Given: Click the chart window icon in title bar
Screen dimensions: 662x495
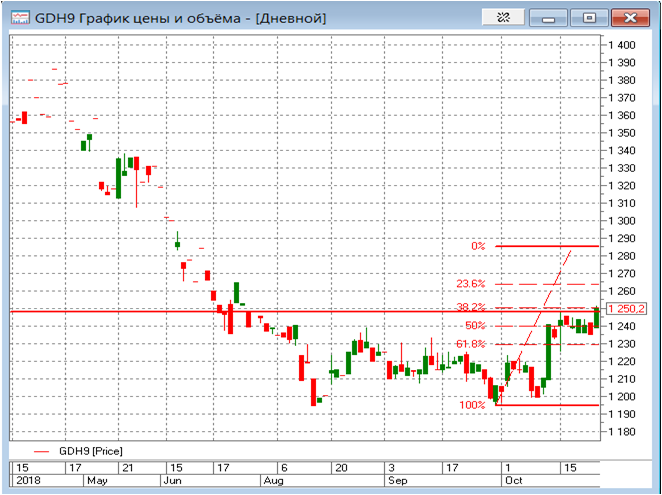Looking at the screenshot, I should point(19,17).
